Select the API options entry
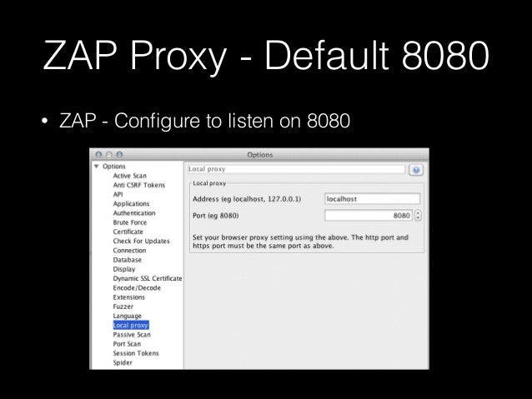 point(118,194)
